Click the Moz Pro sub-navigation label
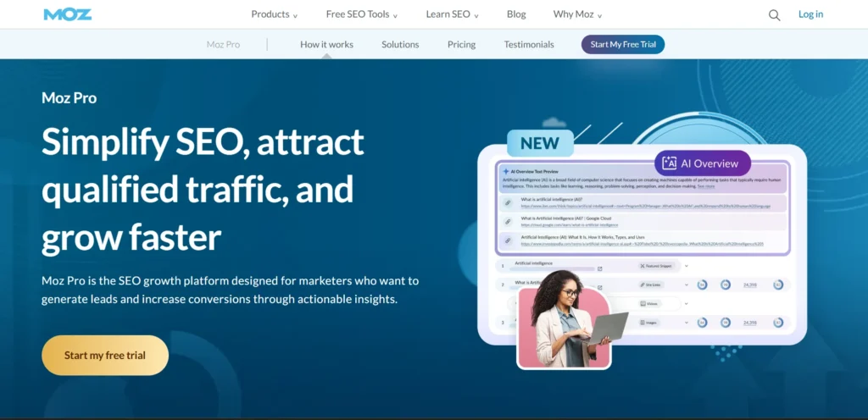This screenshot has height=420, width=868. pyautogui.click(x=223, y=45)
